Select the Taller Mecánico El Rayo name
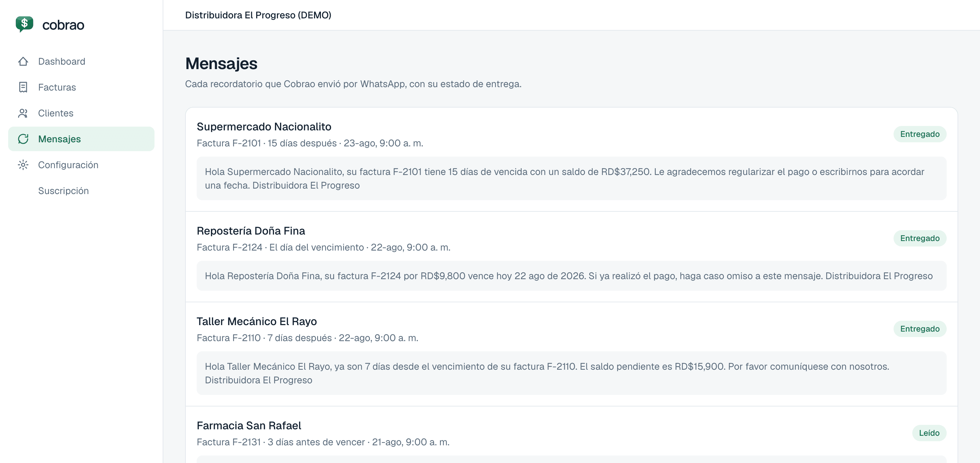980x463 pixels. click(x=257, y=322)
